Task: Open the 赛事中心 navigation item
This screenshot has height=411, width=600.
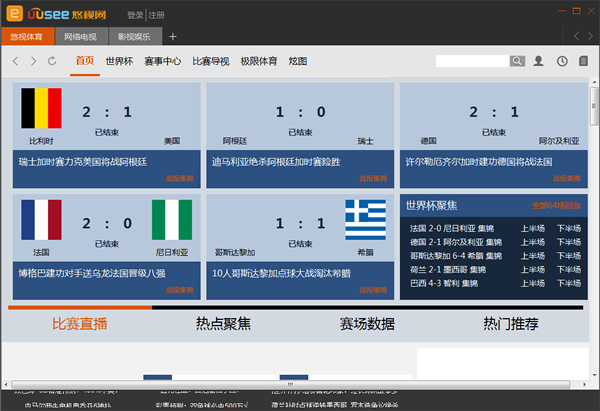Action: [163, 61]
